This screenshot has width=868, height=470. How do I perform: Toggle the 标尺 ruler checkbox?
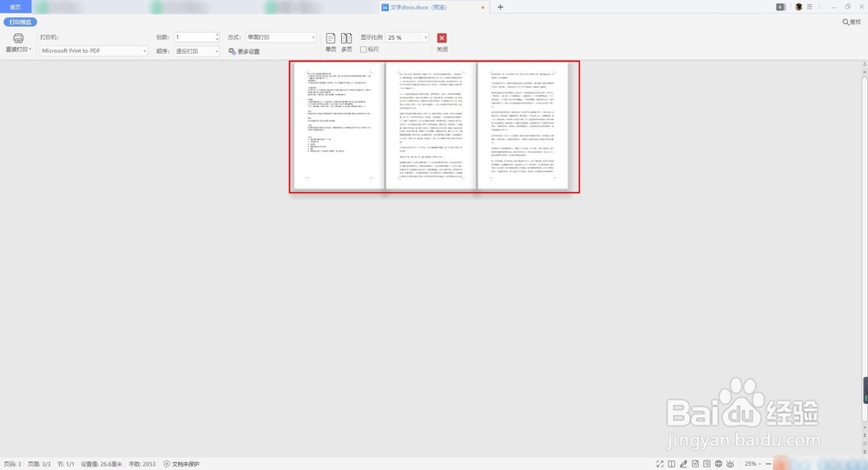click(363, 50)
